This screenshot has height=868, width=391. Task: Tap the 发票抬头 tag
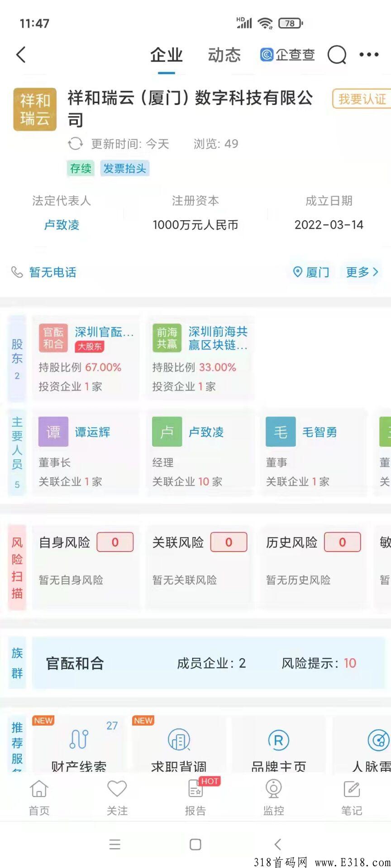tap(124, 169)
